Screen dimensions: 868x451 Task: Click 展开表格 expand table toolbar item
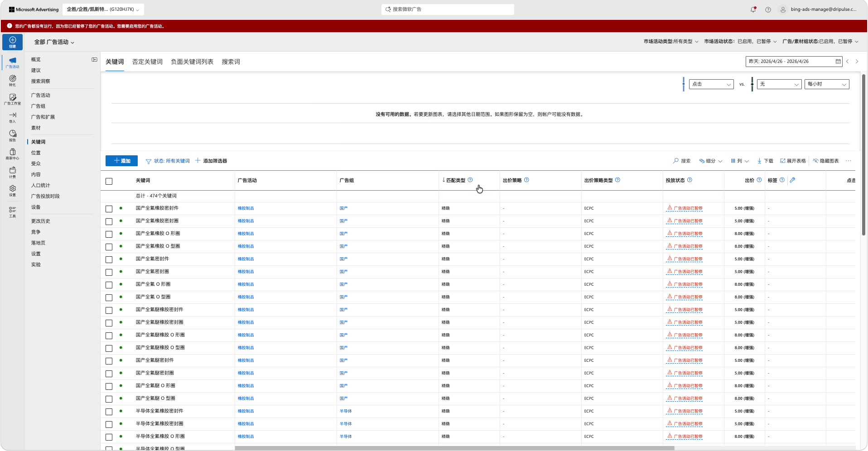[793, 161]
